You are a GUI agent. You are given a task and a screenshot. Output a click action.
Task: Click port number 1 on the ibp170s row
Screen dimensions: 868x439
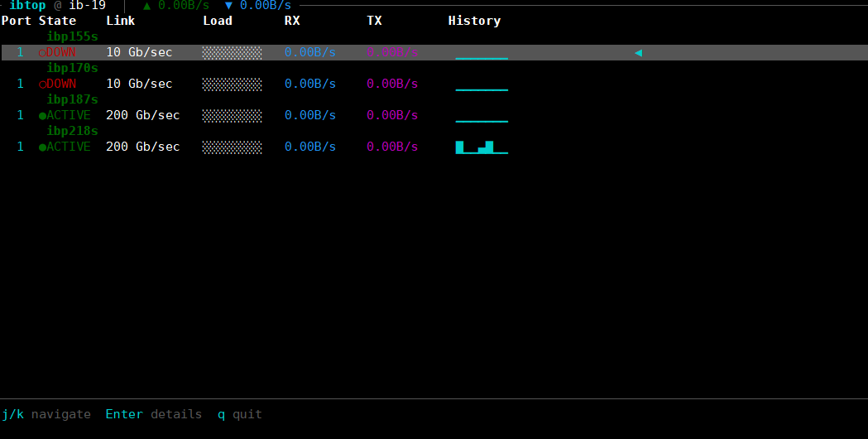coord(21,84)
